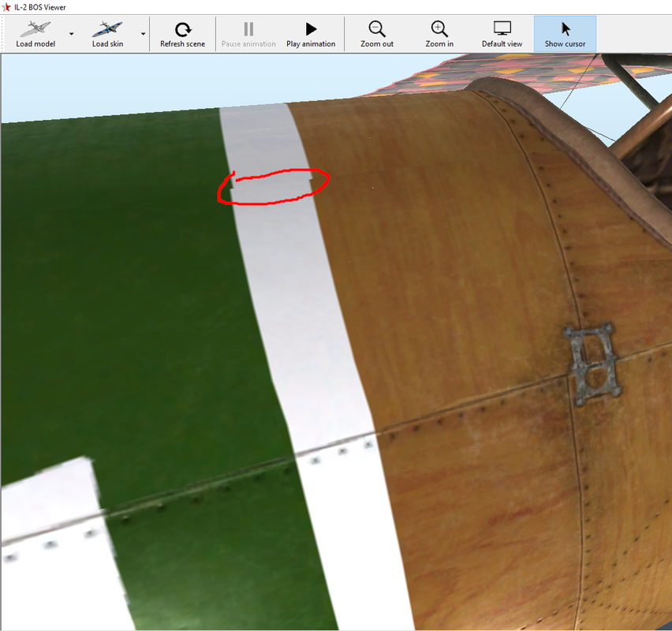The height and width of the screenshot is (631, 672).
Task: Click the Load model airplane icon
Action: 35,29
